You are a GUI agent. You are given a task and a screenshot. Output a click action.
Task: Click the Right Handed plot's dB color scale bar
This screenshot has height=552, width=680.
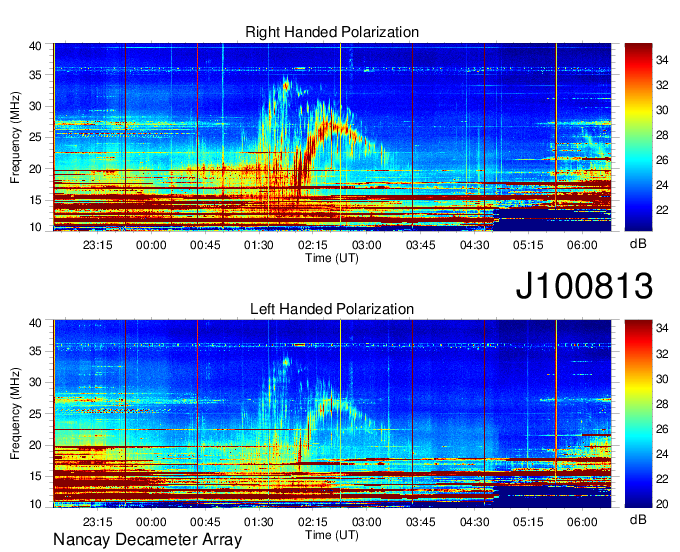[x=638, y=137]
